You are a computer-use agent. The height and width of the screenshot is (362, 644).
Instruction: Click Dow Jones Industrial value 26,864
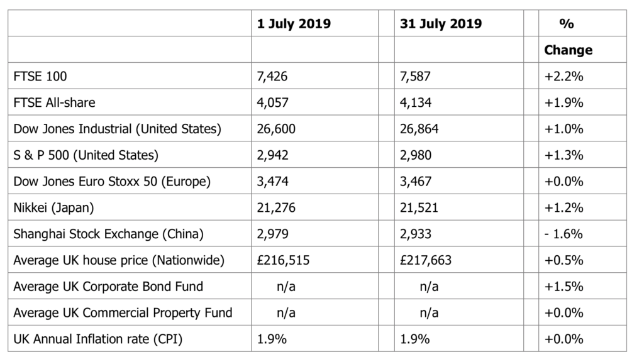point(419,129)
